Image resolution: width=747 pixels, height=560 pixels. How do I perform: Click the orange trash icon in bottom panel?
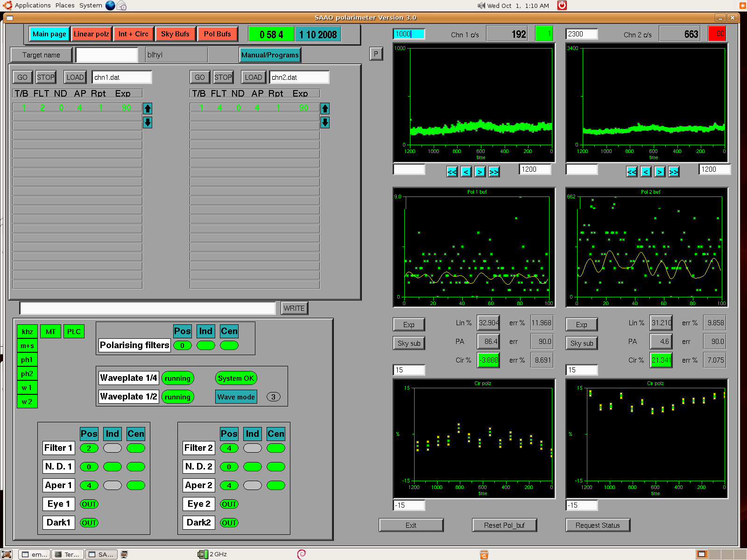[x=484, y=554]
